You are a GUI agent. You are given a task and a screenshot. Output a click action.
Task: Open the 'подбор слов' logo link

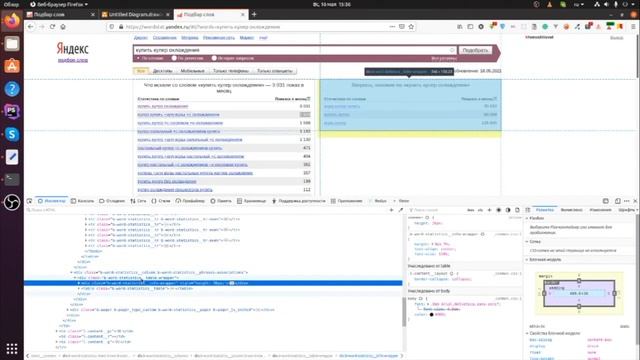click(x=73, y=60)
